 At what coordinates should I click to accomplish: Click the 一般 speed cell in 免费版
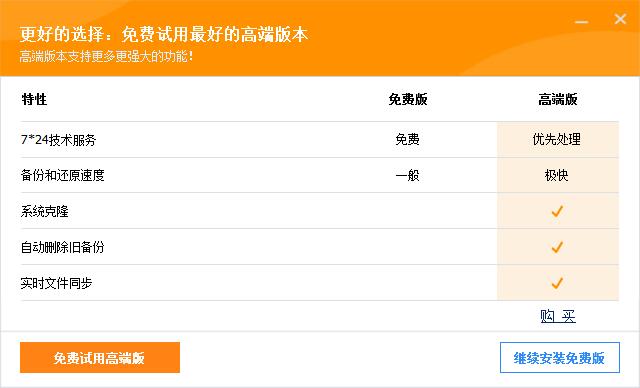coord(407,175)
